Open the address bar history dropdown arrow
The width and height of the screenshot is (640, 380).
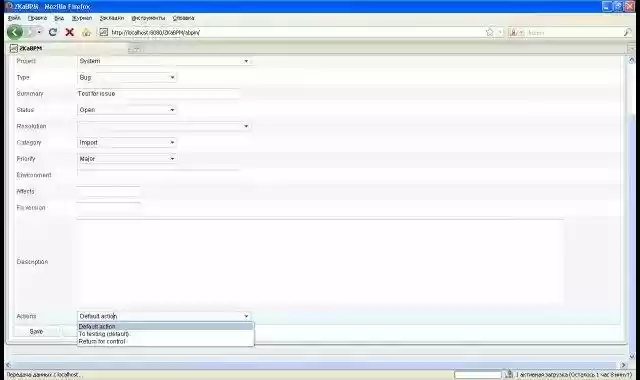pos(500,32)
